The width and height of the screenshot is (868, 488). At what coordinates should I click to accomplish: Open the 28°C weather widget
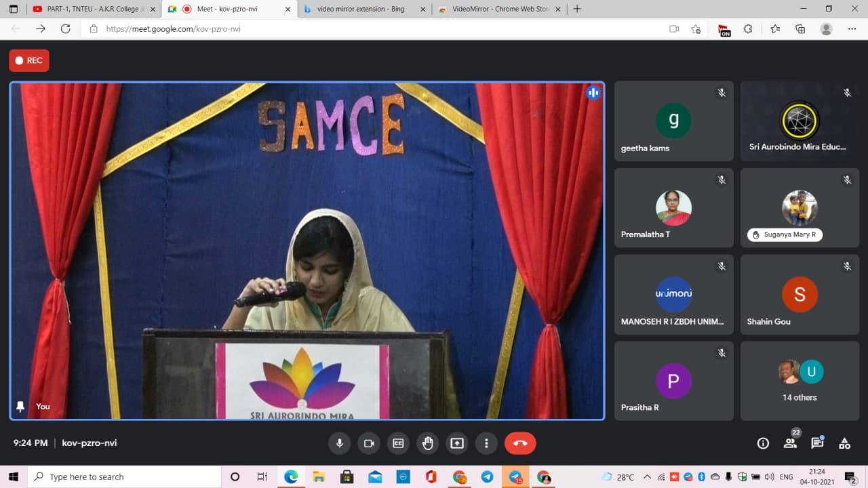point(616,476)
